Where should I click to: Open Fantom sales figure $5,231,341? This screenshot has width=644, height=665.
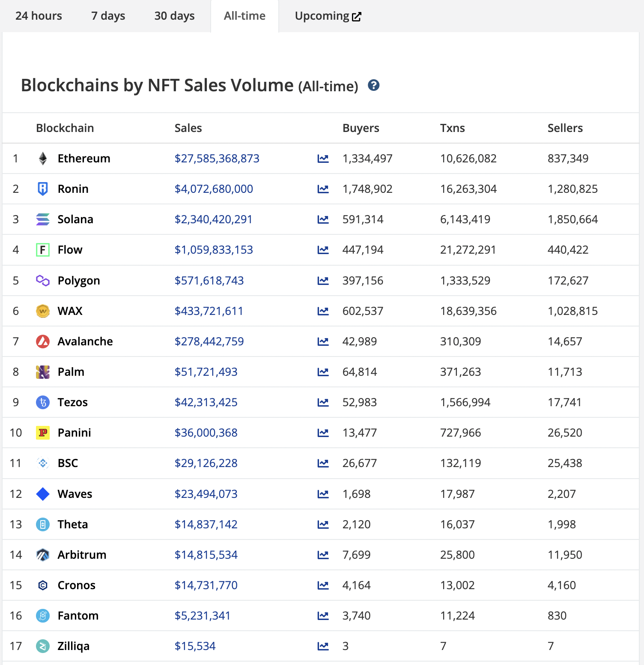[203, 616]
